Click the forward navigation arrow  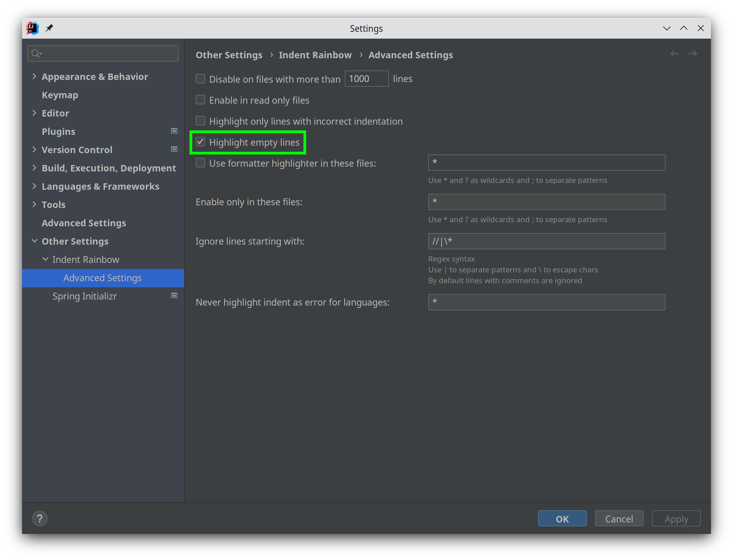click(x=693, y=54)
